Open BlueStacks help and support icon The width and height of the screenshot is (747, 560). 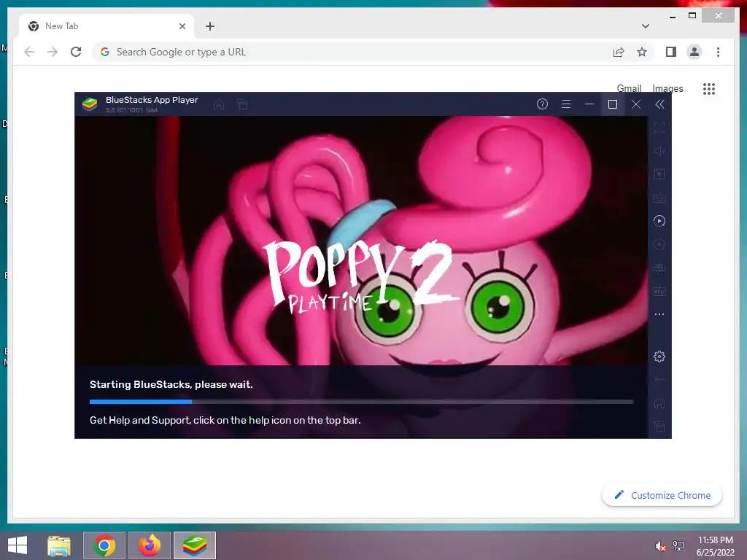point(542,104)
